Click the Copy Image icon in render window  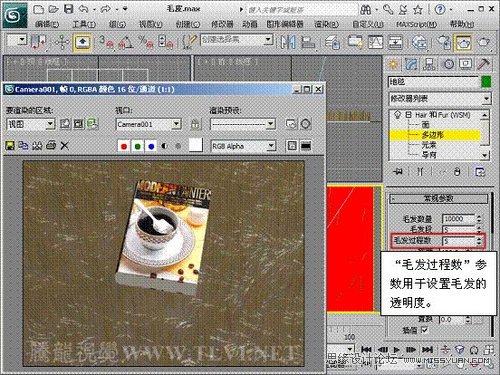23,145
